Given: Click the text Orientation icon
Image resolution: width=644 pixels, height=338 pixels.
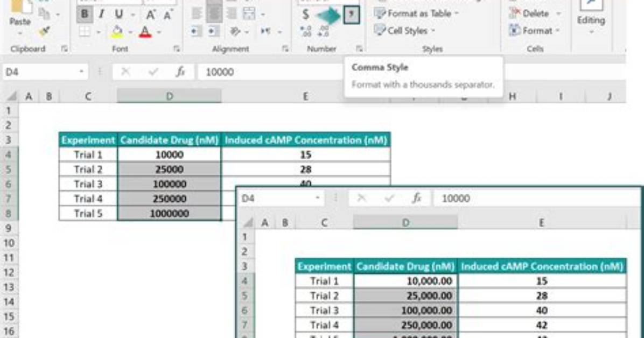Looking at the screenshot, I should pyautogui.click(x=235, y=31).
